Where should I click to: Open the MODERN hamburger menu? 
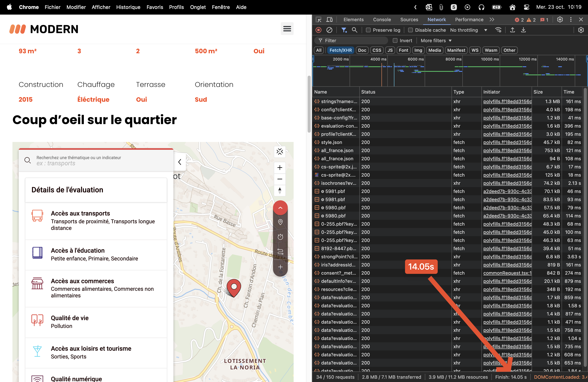tap(287, 29)
